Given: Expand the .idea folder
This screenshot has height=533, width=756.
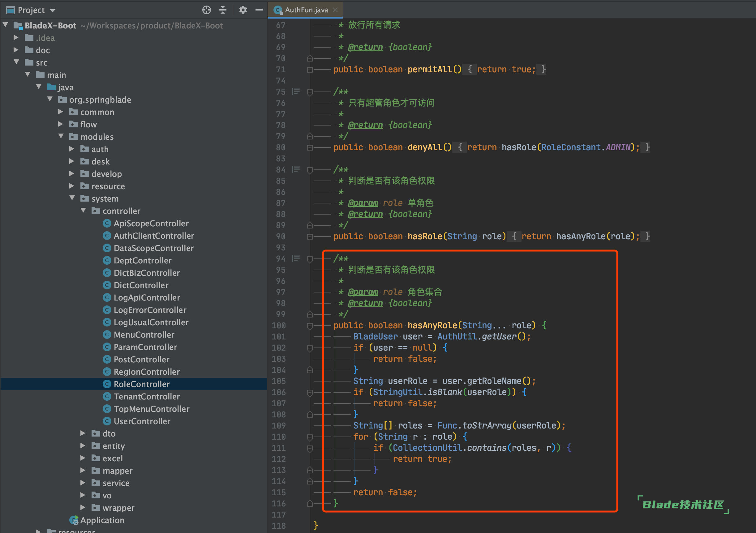Looking at the screenshot, I should point(16,37).
